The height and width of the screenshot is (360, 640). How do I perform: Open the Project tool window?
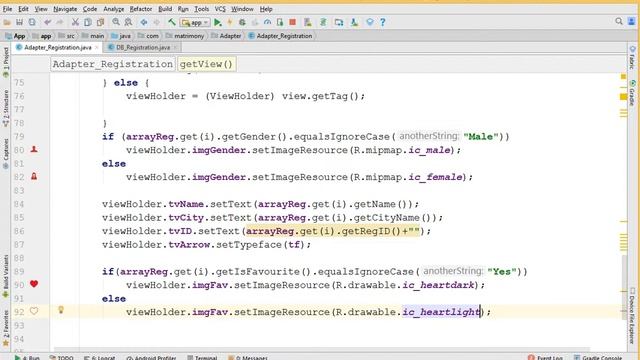point(5,62)
